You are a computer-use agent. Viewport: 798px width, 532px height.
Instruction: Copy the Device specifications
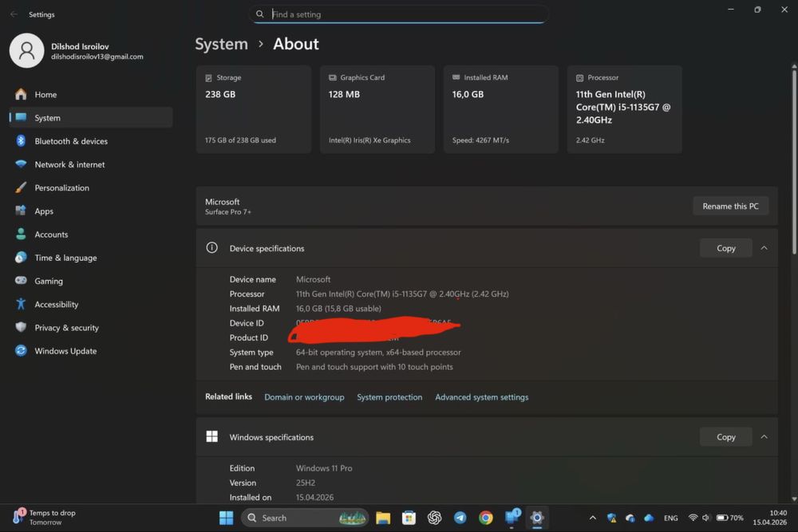point(725,248)
